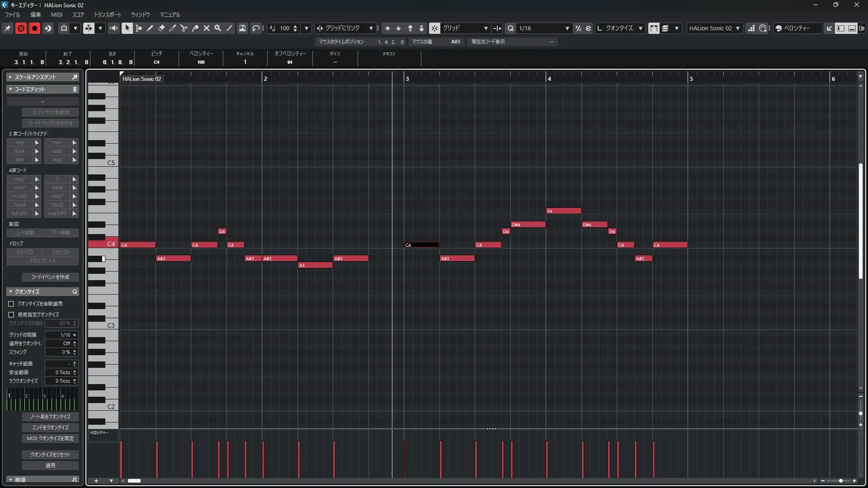The height and width of the screenshot is (488, 868).
Task: Select the Erase tool
Action: click(x=161, y=28)
